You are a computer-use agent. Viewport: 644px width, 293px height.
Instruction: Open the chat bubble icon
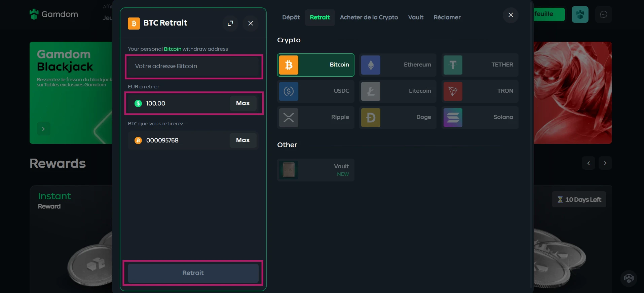click(x=604, y=14)
